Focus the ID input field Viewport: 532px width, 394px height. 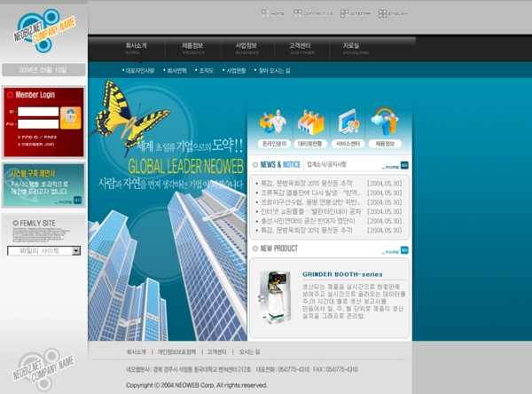pos(38,112)
